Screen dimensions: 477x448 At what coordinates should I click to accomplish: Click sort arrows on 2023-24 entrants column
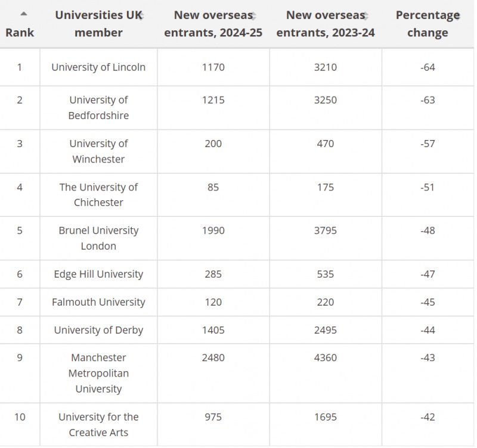point(366,16)
